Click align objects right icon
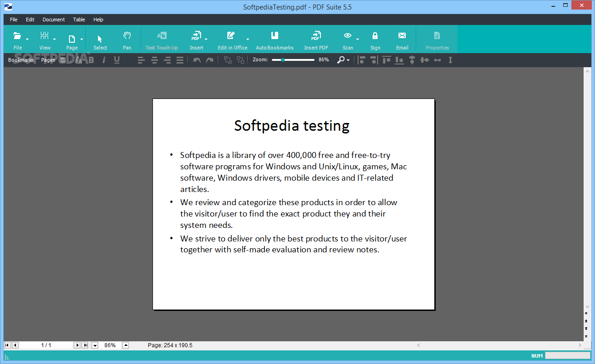 [x=374, y=60]
